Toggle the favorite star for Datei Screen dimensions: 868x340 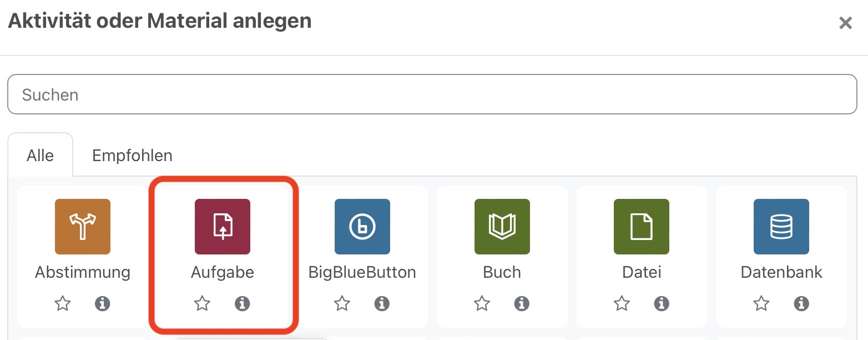(x=622, y=303)
